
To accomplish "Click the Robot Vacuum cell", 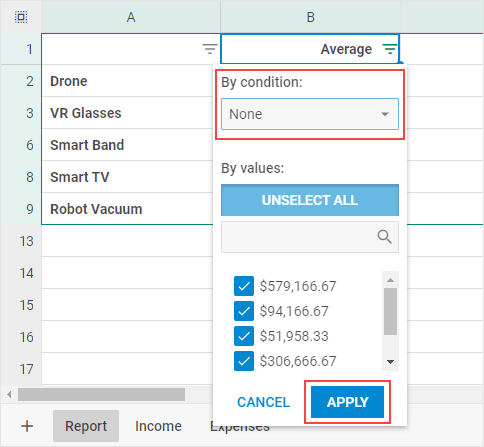I will click(x=127, y=209).
